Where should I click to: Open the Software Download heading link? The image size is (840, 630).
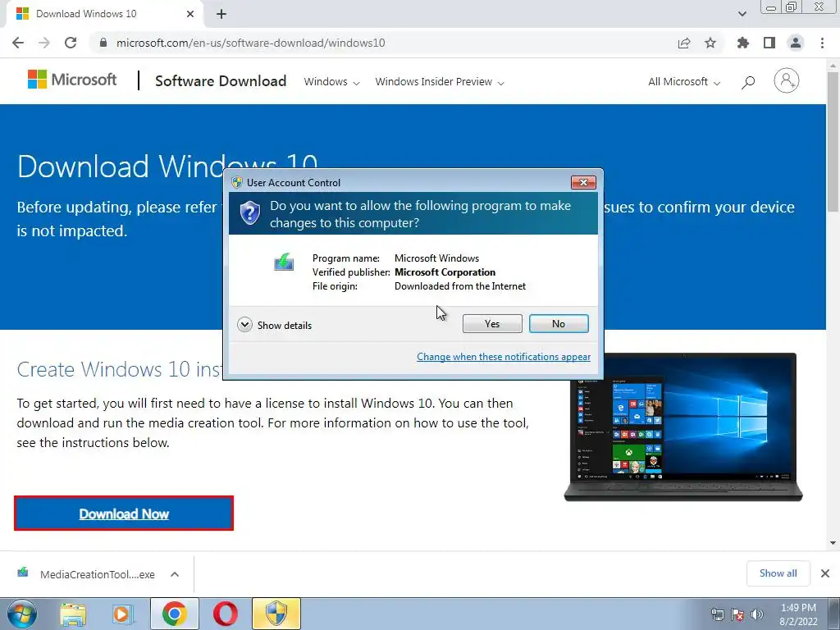tap(221, 81)
